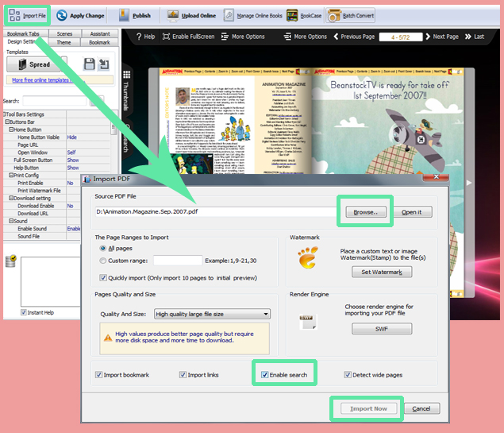Open the Quality And Size dropdown
This screenshot has height=433, width=504.
[x=212, y=314]
